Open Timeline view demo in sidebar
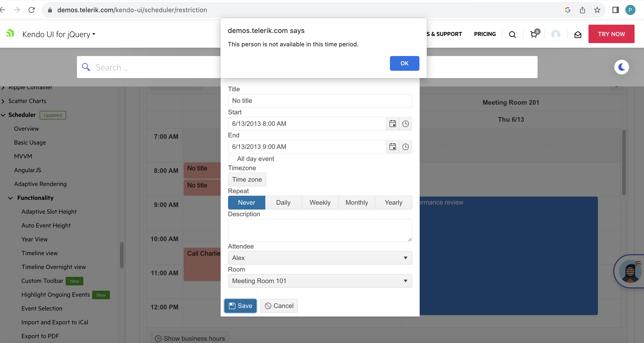 pos(39,253)
